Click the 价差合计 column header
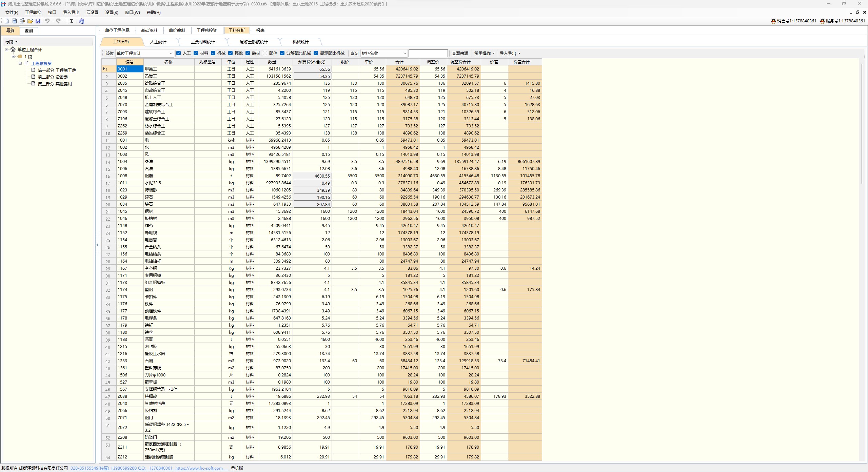Viewport: 868px width, 472px height. pyautogui.click(x=525, y=62)
